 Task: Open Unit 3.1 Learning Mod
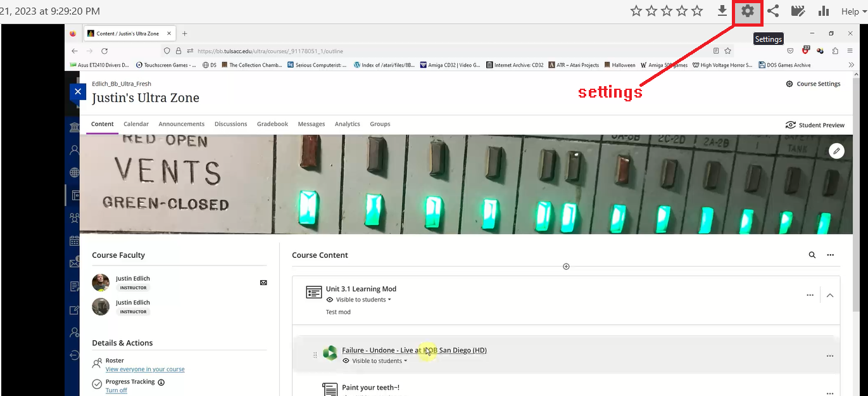tap(361, 289)
